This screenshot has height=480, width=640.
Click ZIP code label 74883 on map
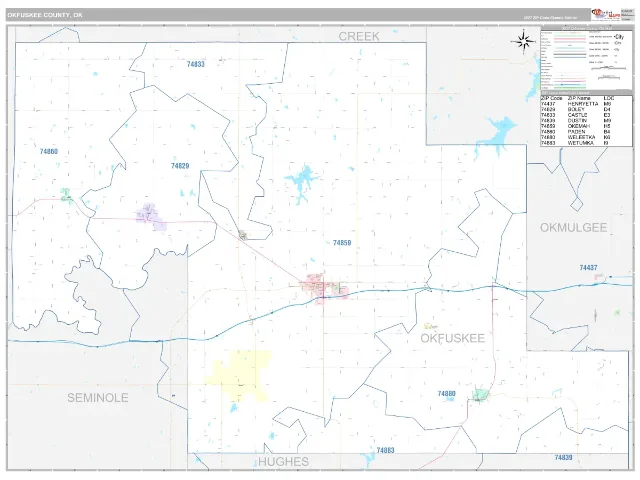point(385,450)
